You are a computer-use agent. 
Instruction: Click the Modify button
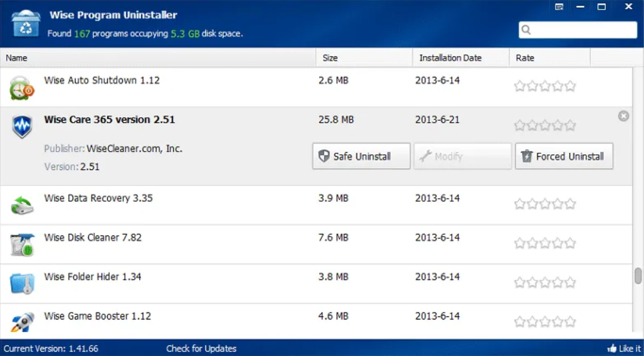point(462,156)
